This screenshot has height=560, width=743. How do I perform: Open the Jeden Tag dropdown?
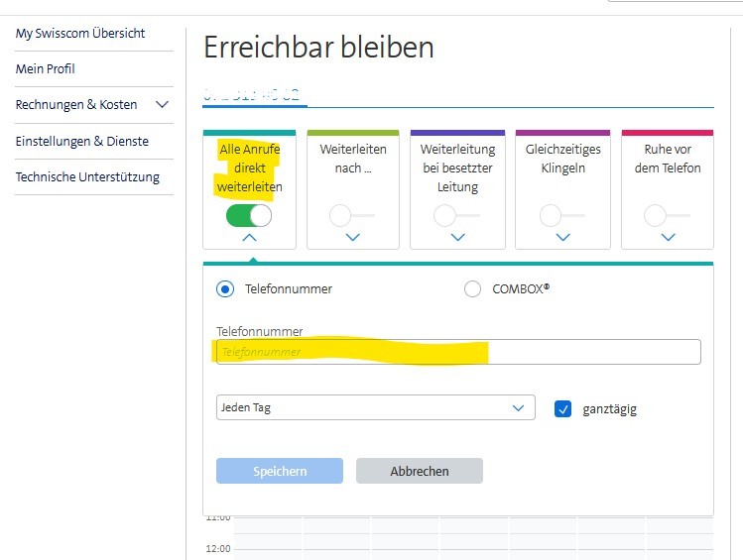click(x=376, y=407)
